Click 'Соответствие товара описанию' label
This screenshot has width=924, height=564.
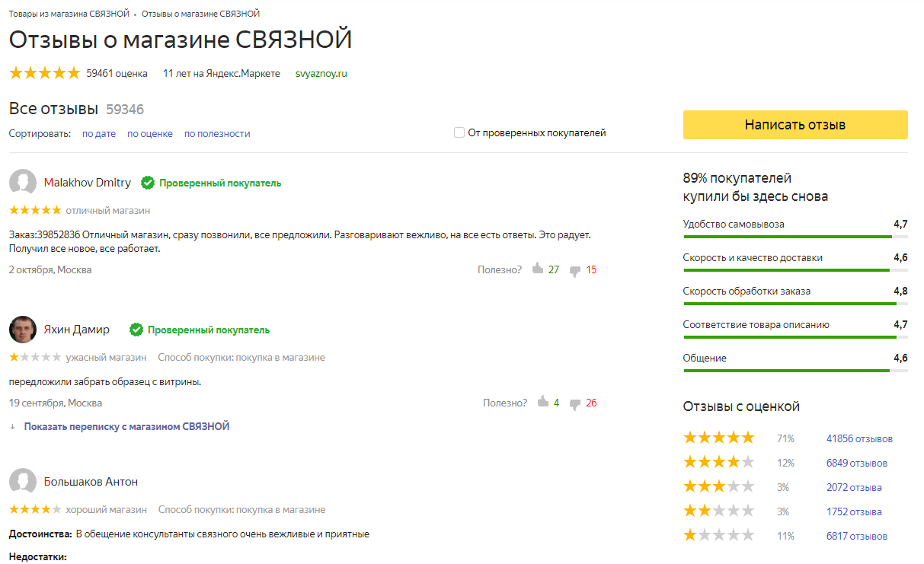point(756,324)
